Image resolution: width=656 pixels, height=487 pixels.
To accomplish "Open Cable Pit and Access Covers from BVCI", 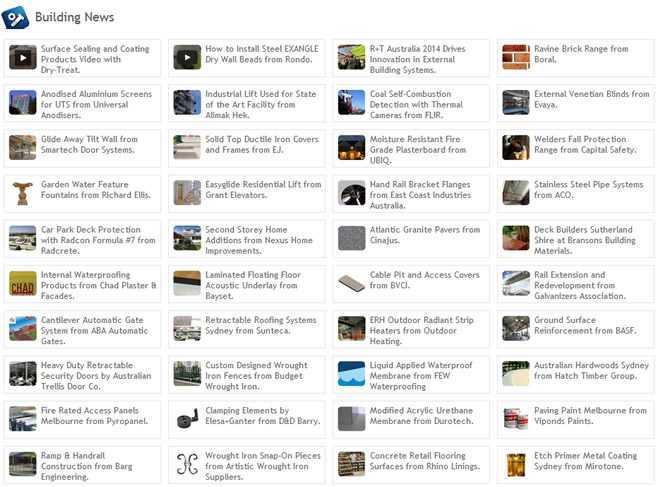I will pos(424,280).
